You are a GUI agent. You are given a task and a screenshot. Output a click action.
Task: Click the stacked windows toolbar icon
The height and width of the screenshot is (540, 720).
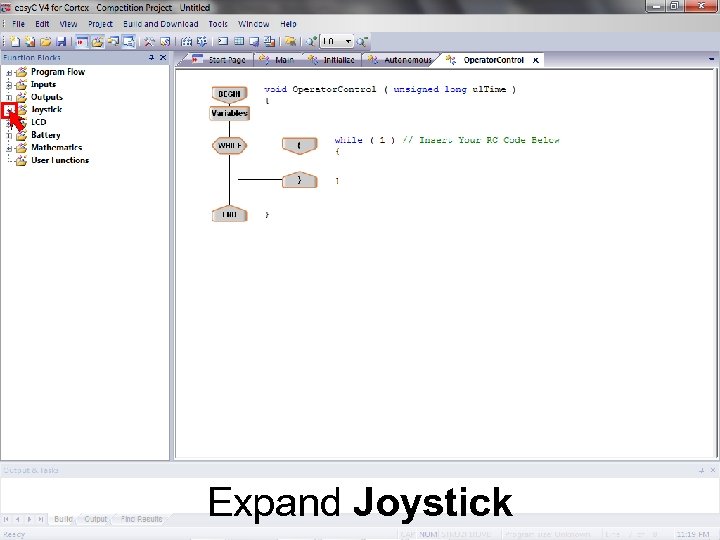point(270,42)
